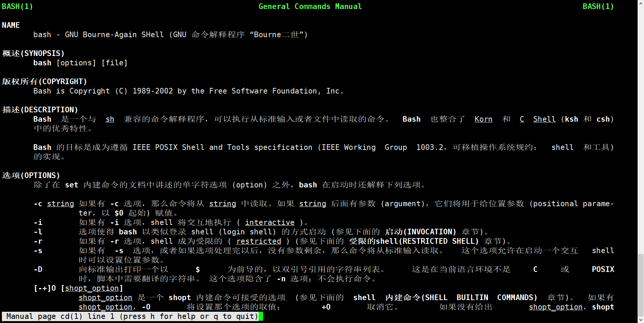
Task: Click the bold "-n" option mention
Action: [281, 279]
